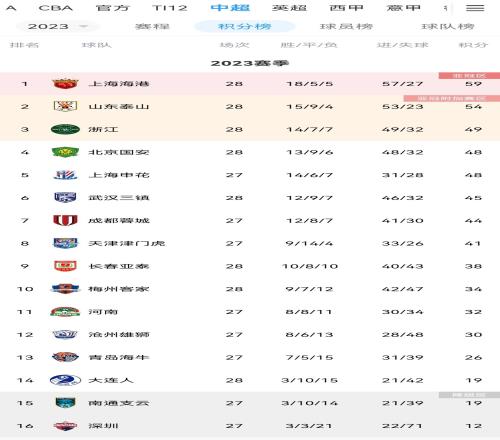Click points 59 for 上海海港

pyautogui.click(x=473, y=84)
